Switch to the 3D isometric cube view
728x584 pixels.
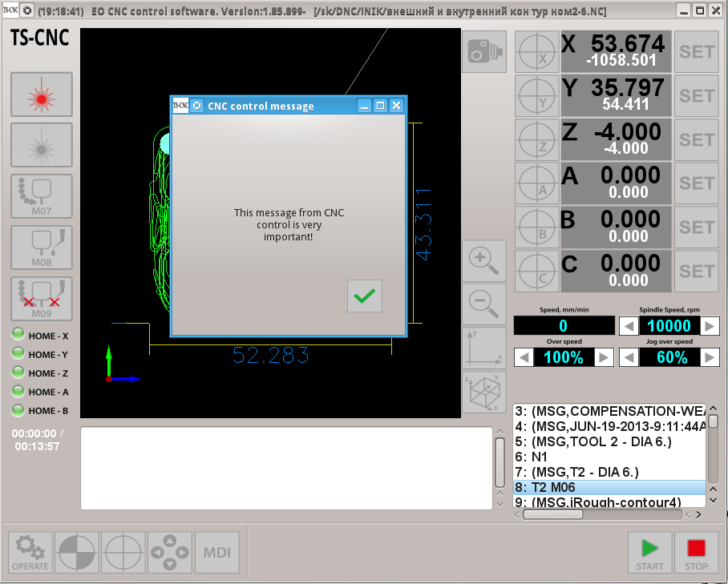[x=484, y=392]
